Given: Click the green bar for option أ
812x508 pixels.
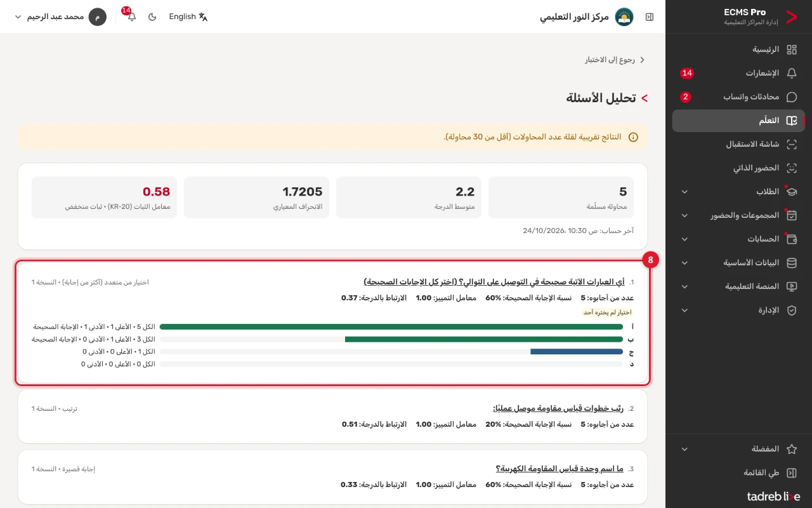Looking at the screenshot, I should click(x=391, y=326).
